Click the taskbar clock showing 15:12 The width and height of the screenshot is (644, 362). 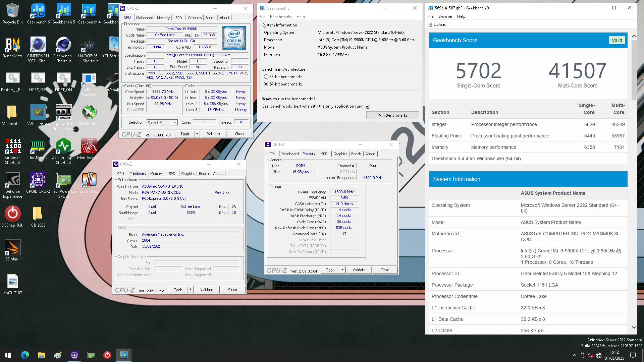[x=614, y=355]
